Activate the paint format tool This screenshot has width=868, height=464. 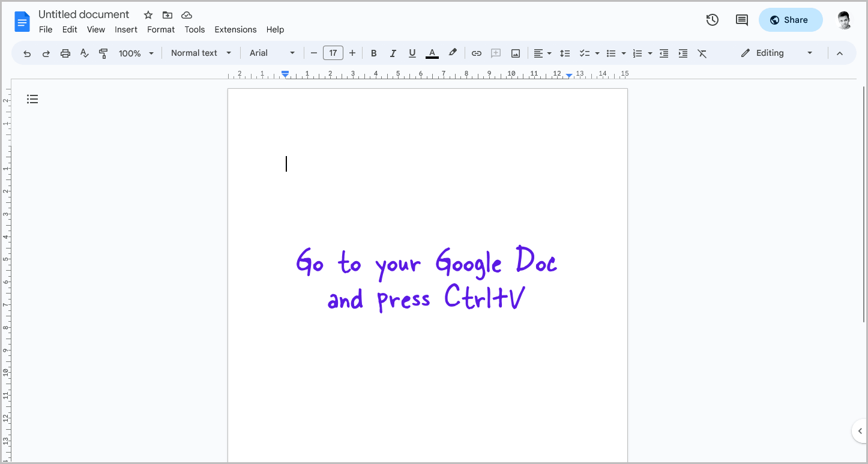pyautogui.click(x=103, y=53)
